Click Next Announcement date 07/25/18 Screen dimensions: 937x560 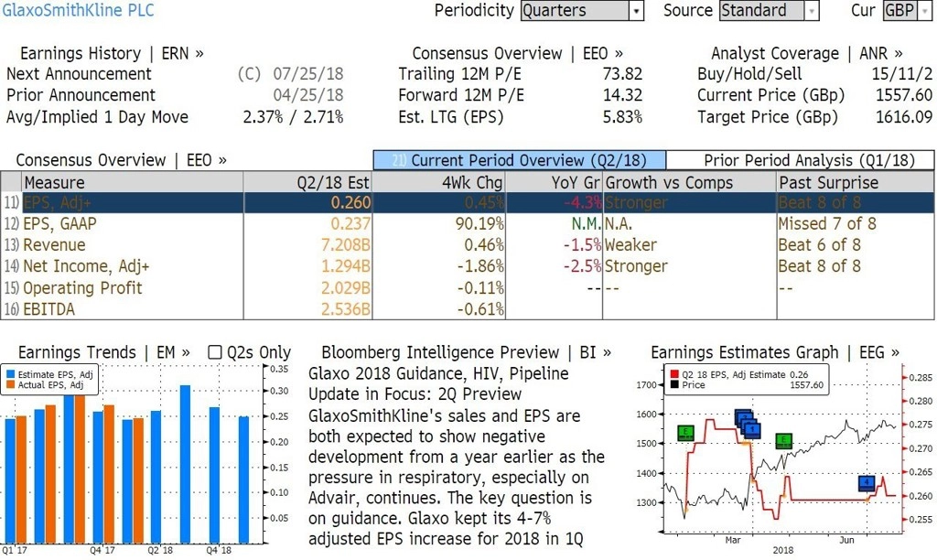pyautogui.click(x=307, y=74)
